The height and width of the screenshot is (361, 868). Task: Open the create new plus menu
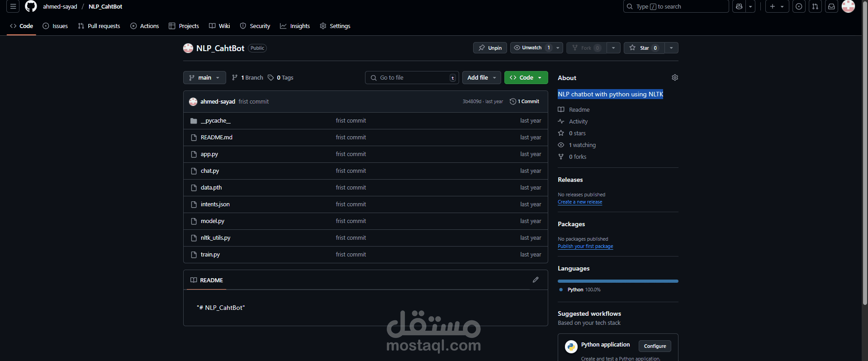tap(777, 7)
